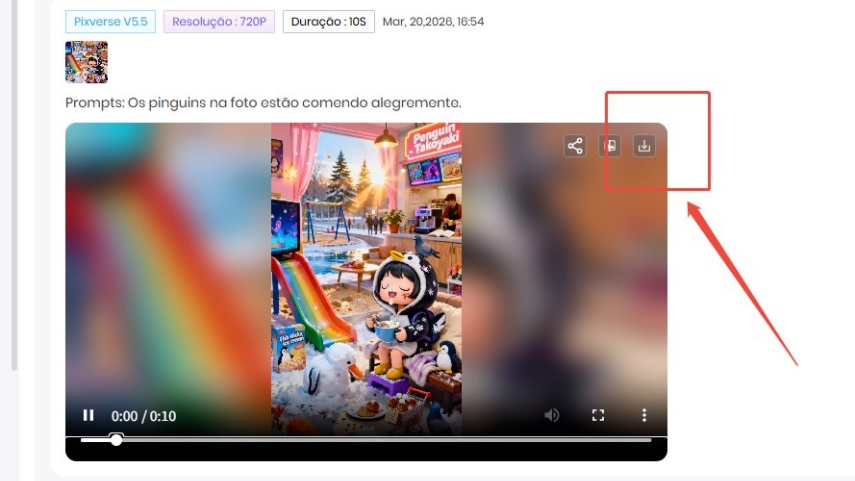Click the 0:00 / 0:10 time display
Image resolution: width=855 pixels, height=481 pixels.
(x=143, y=416)
